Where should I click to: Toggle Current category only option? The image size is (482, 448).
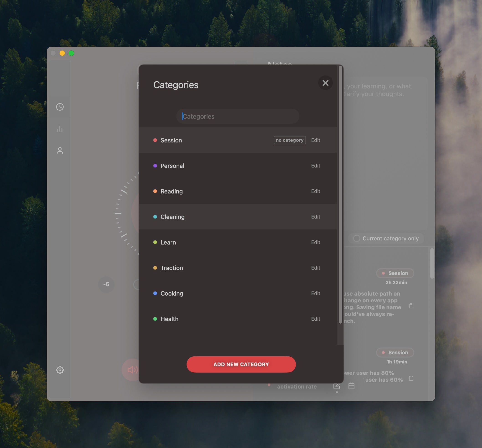coord(356,238)
